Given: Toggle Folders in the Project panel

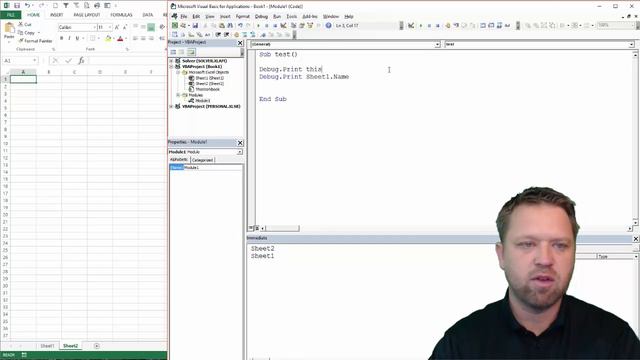Looking at the screenshot, I should pyautogui.click(x=191, y=52).
